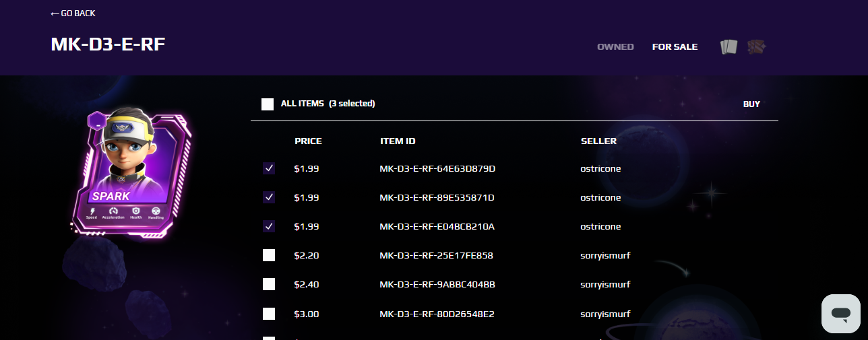Go back using the GO BACK link
Screen dimensions: 868x340
coord(73,13)
